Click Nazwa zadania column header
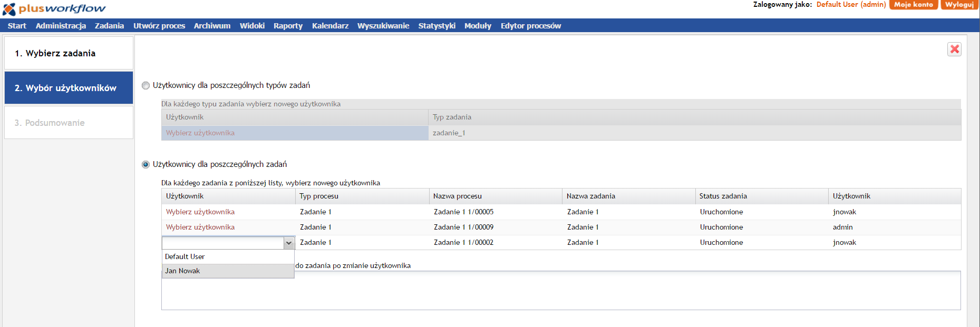 (629, 196)
